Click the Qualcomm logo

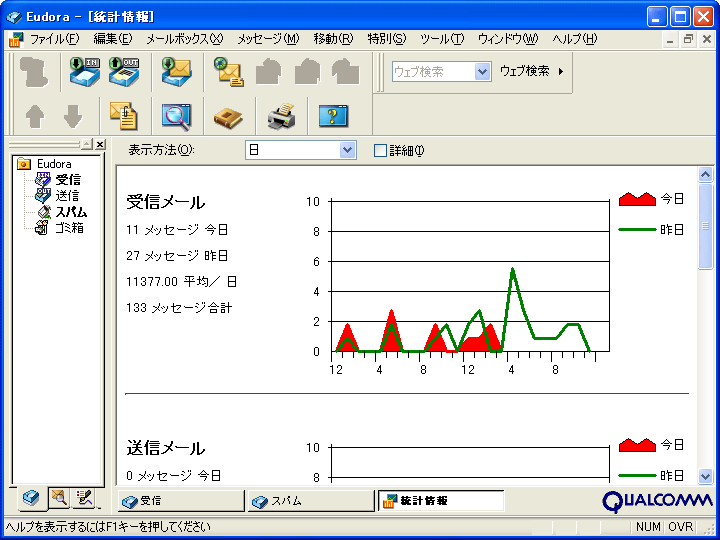click(x=657, y=501)
